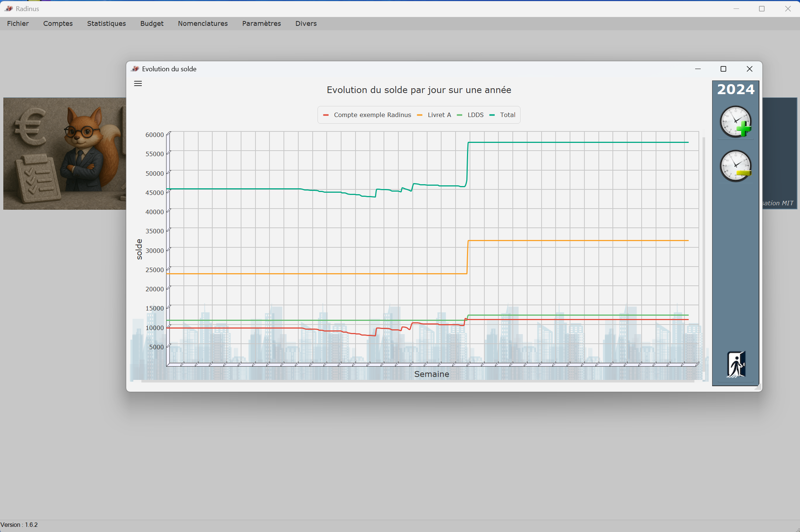Expand the Budget menu
Screen dimensions: 800x532
152,24
